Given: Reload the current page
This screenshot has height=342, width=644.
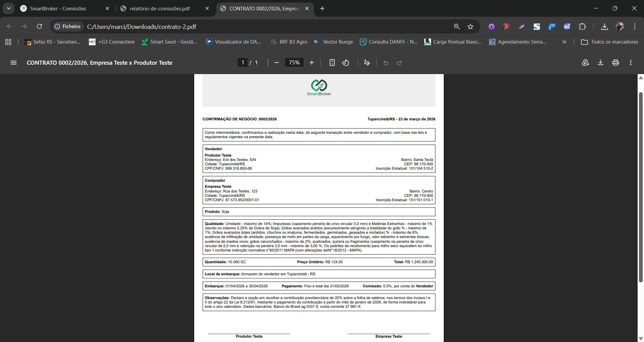Looking at the screenshot, I should click(39, 26).
